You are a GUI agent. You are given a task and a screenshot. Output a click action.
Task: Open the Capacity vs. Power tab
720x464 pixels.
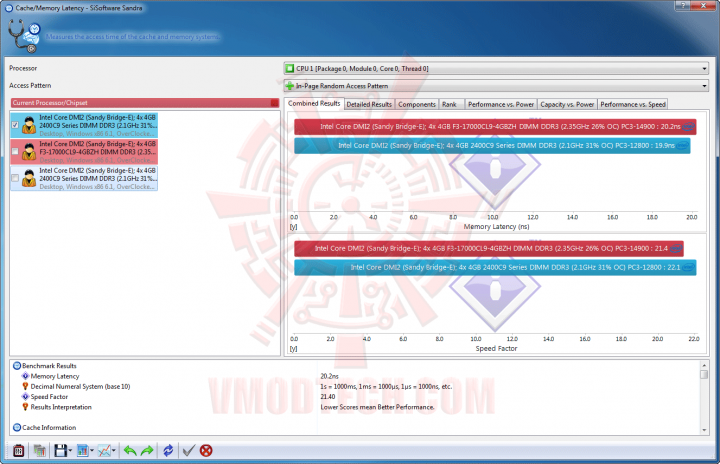point(567,104)
